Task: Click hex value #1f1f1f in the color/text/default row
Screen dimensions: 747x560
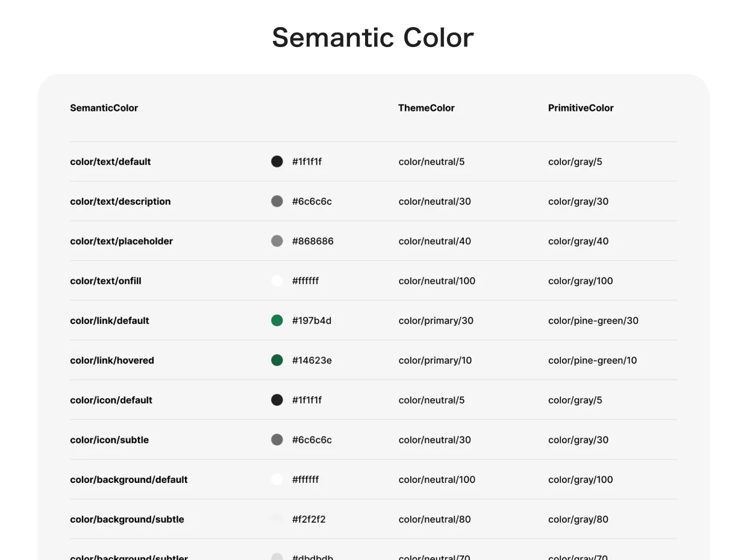Action: pos(307,161)
